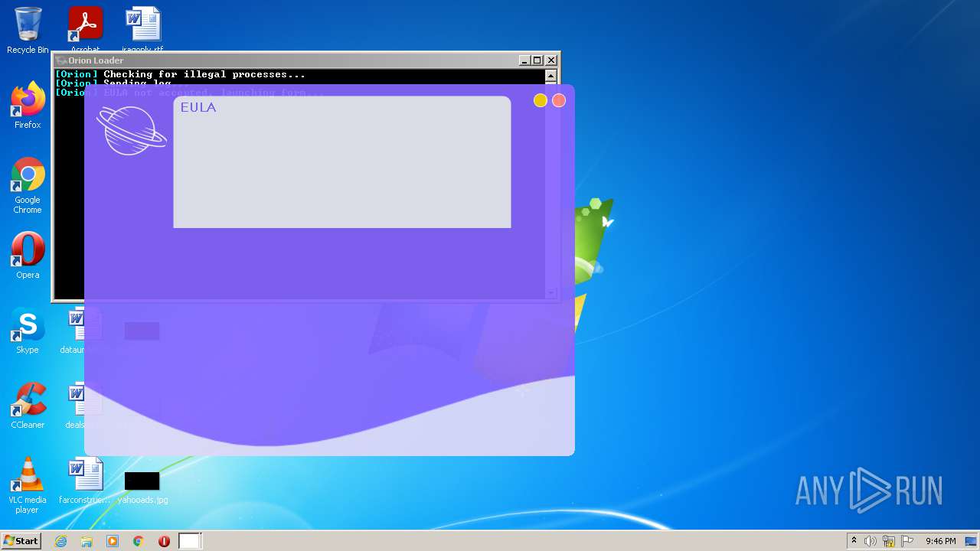The height and width of the screenshot is (551, 980).
Task: Click the red close circle on EULA form
Action: tap(559, 100)
